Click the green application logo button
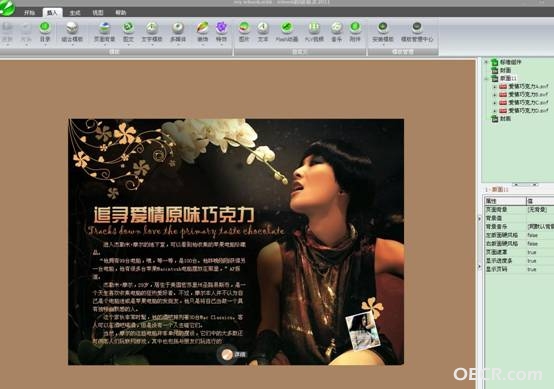Image resolution: width=554 pixels, height=389 pixels. tap(7, 8)
